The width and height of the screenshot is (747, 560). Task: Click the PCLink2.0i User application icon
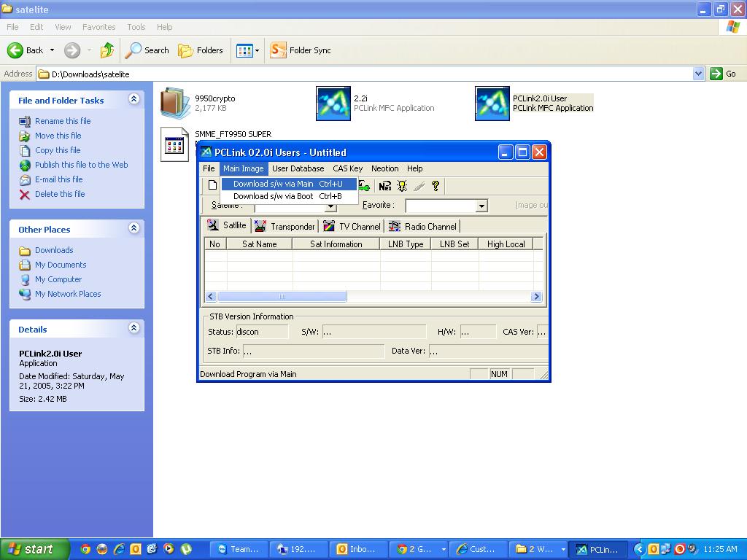492,104
